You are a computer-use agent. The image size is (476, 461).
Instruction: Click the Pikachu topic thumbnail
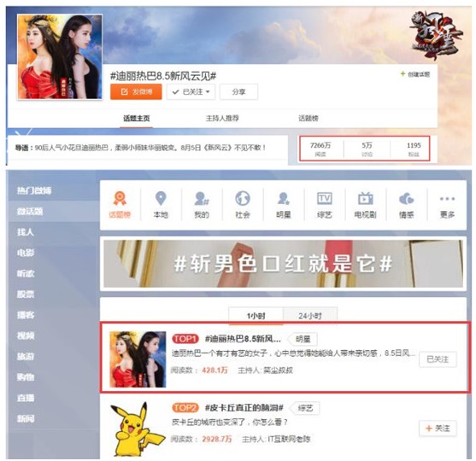pyautogui.click(x=138, y=429)
